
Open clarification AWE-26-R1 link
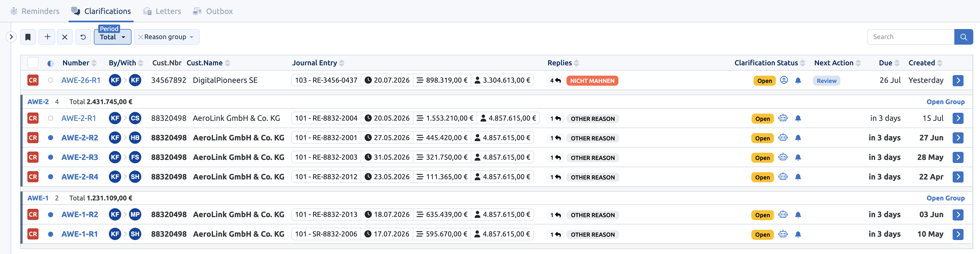coord(81,80)
